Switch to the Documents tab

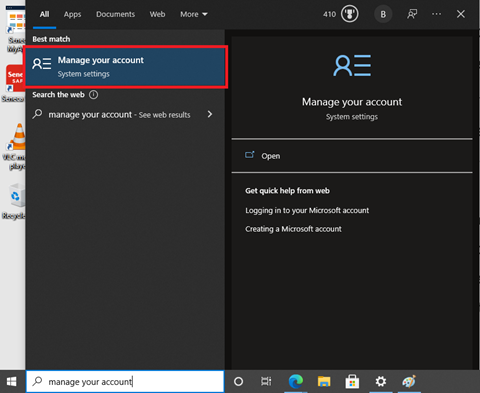(115, 14)
